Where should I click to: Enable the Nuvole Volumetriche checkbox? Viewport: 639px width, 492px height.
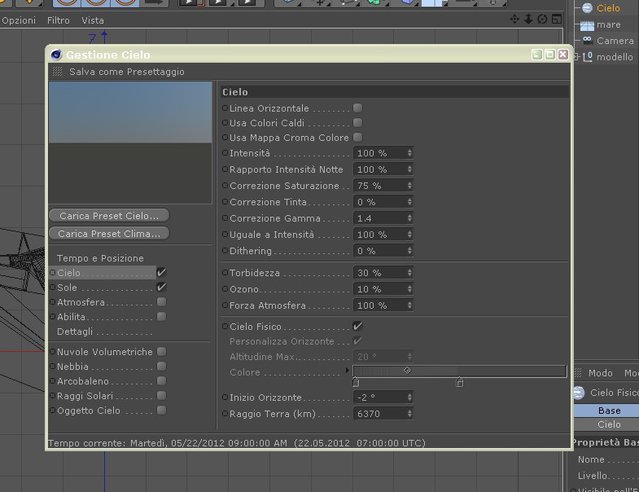161,351
